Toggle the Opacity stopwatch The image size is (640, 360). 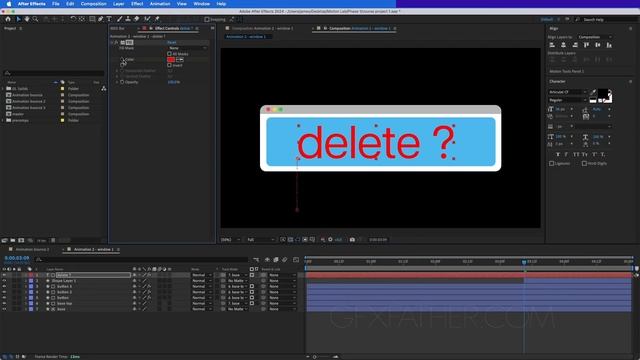(122, 82)
